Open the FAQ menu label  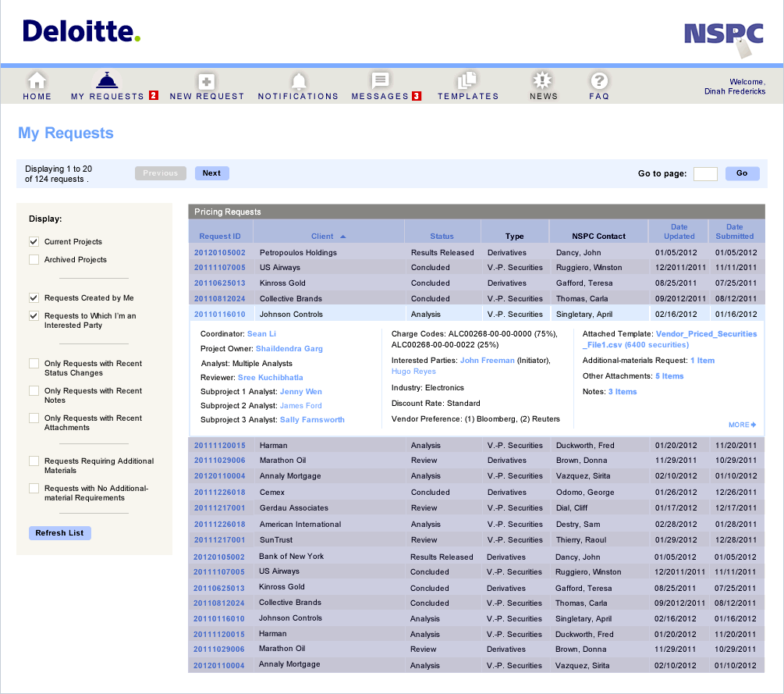(599, 97)
